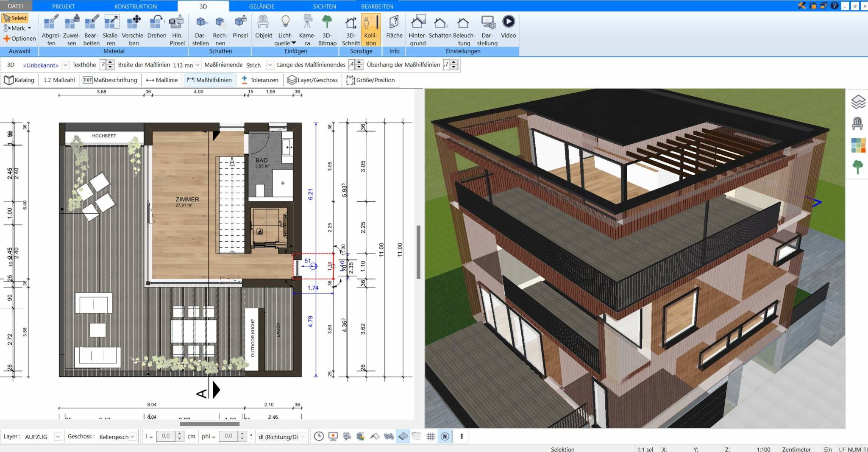
Task: Open the plant tree icon in right sidebar
Action: click(857, 167)
